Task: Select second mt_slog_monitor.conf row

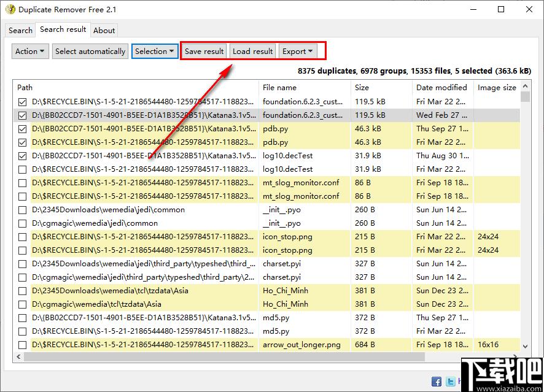Action: pyautogui.click(x=266, y=196)
